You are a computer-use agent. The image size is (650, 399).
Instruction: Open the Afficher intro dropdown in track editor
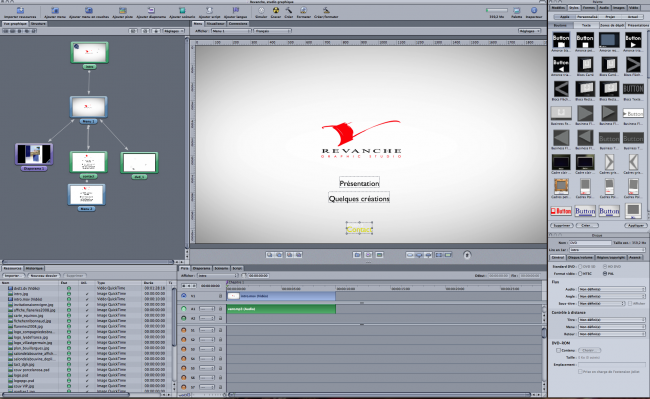click(x=218, y=276)
